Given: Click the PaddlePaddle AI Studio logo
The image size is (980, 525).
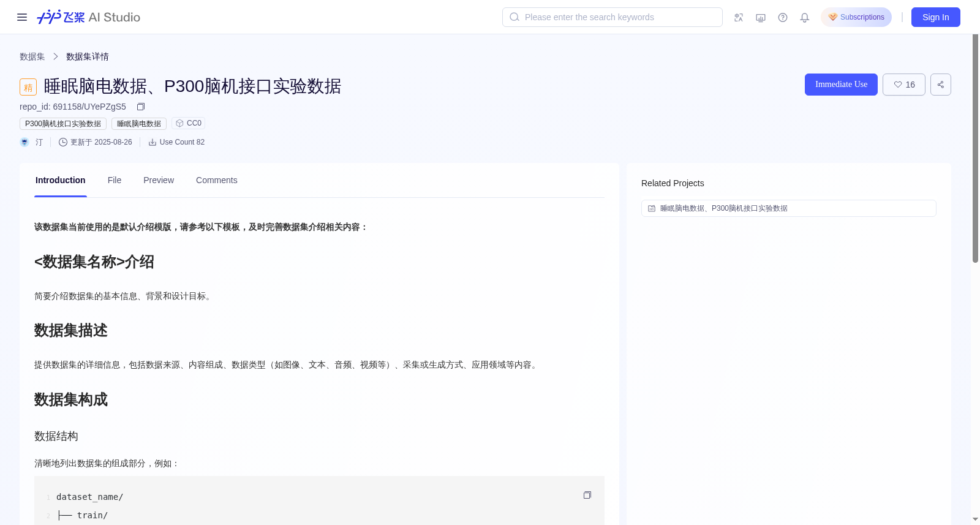Looking at the screenshot, I should (89, 17).
